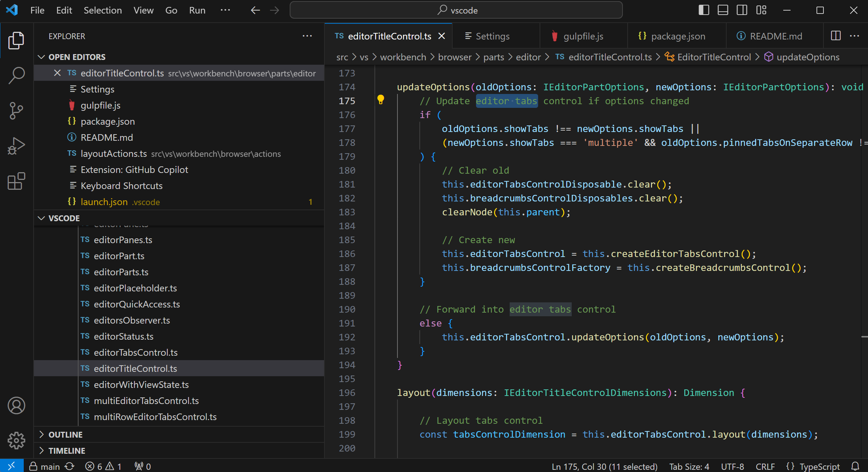Click the gulpfile.js in open editors

[100, 105]
